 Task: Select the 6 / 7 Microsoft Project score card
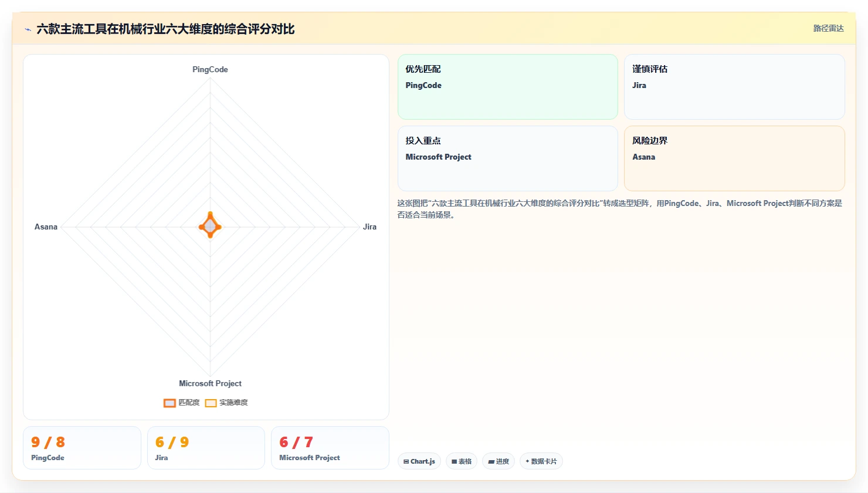click(x=330, y=448)
